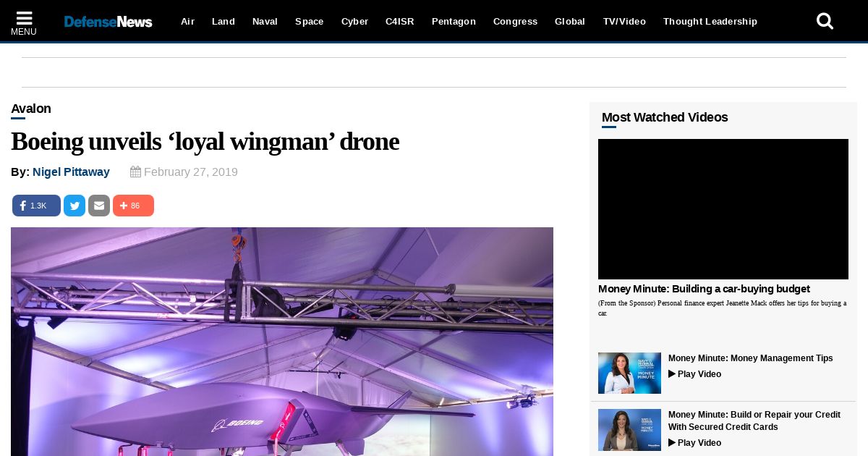868x456 pixels.
Task: Play Video under Secured Credit Cards
Action: point(694,443)
